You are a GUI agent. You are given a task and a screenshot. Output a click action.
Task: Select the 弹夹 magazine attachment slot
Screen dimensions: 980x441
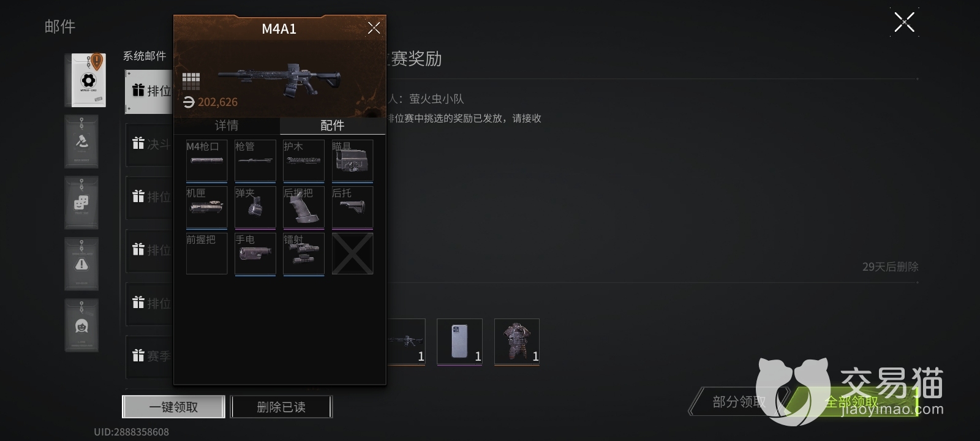[255, 208]
